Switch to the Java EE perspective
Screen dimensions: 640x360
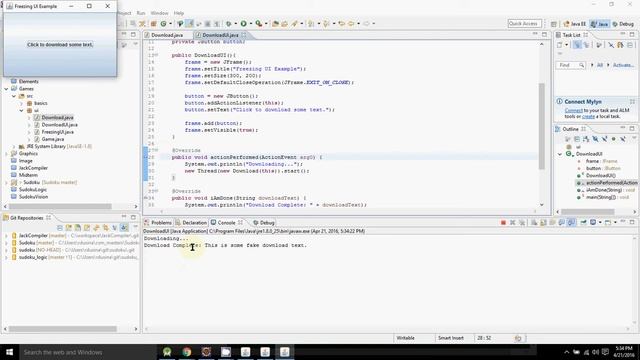tap(575, 24)
